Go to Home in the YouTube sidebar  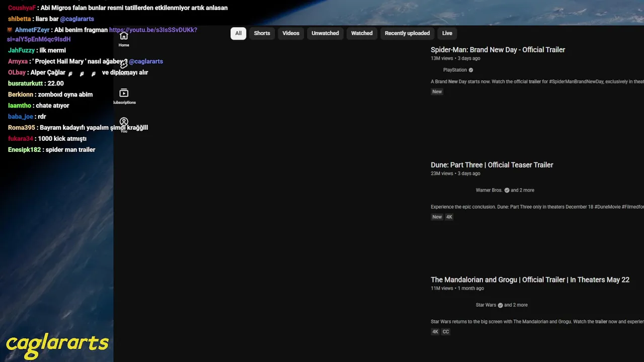124,39
